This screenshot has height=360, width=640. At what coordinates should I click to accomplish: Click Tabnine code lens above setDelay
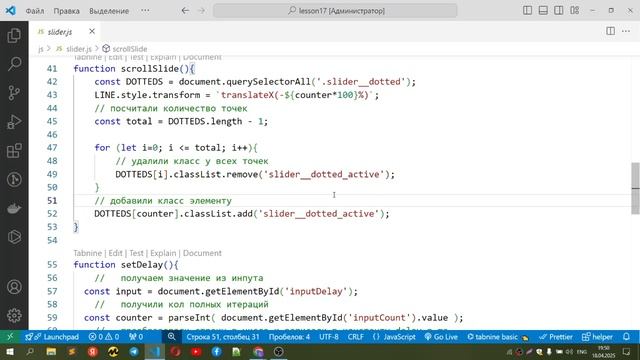point(87,253)
